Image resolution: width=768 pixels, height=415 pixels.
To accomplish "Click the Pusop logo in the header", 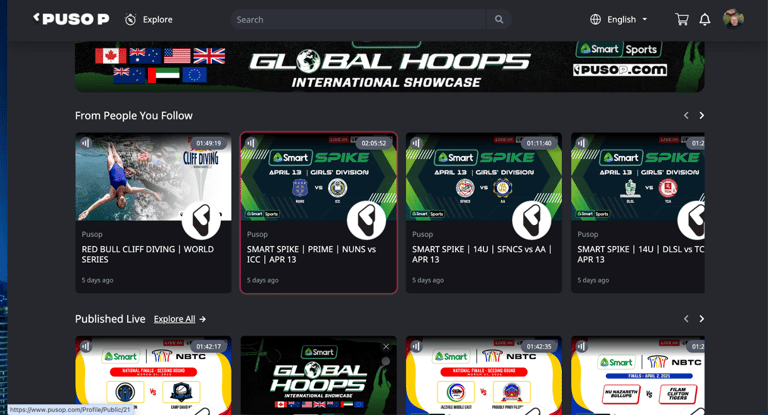I will pos(72,19).
